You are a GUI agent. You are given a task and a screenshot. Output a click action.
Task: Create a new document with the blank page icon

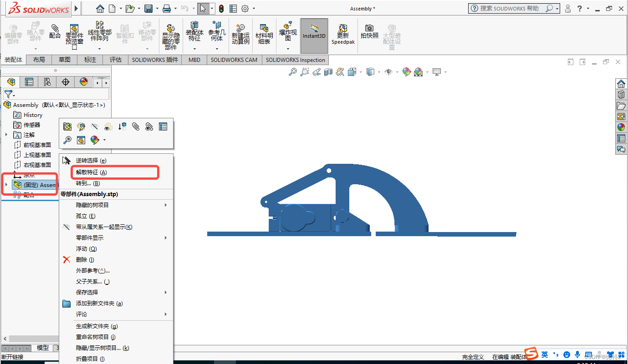pyautogui.click(x=112, y=9)
